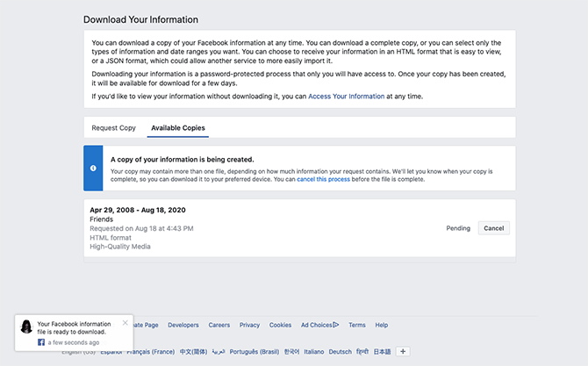The image size is (588, 366).
Task: Open the Help footer link
Action: pyautogui.click(x=382, y=325)
